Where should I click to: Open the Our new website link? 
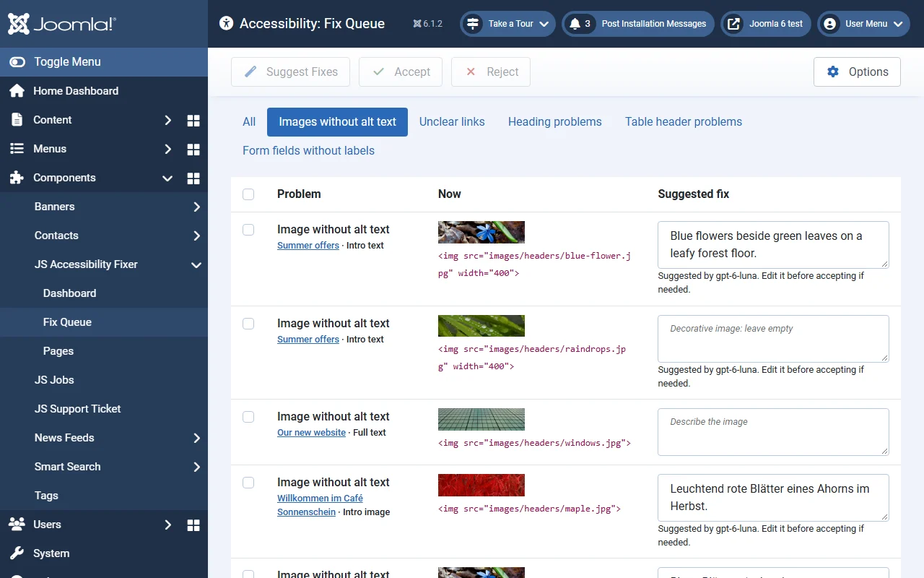[311, 433]
